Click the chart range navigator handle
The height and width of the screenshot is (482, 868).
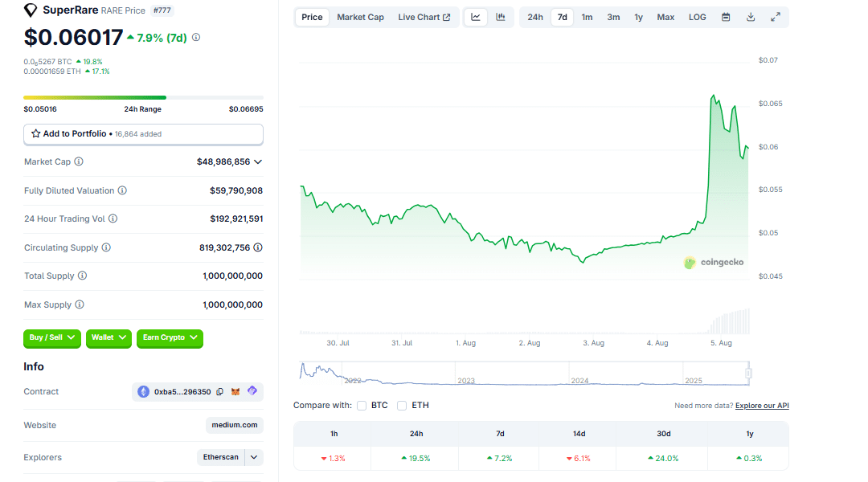[748, 374]
